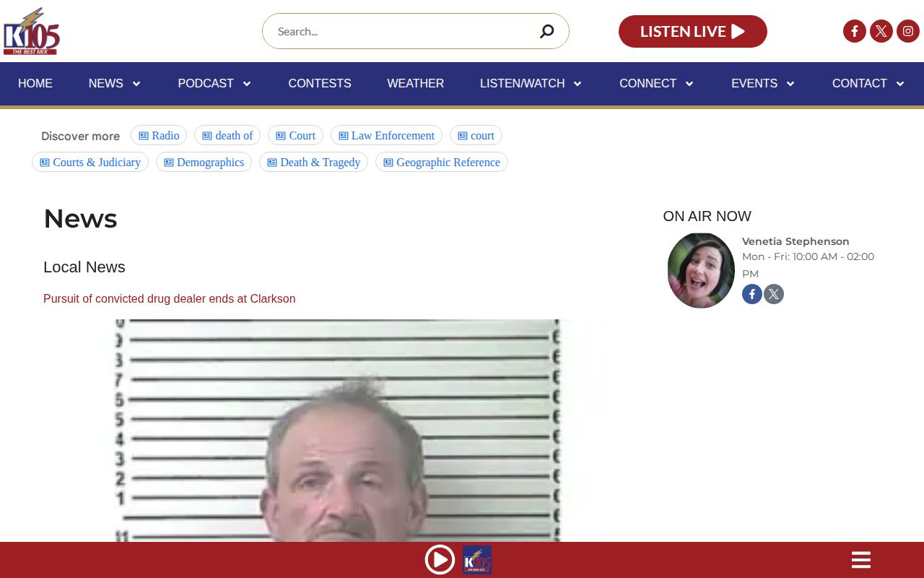Select the 'death of' discover tag
The width and height of the screenshot is (924, 578).
[227, 135]
